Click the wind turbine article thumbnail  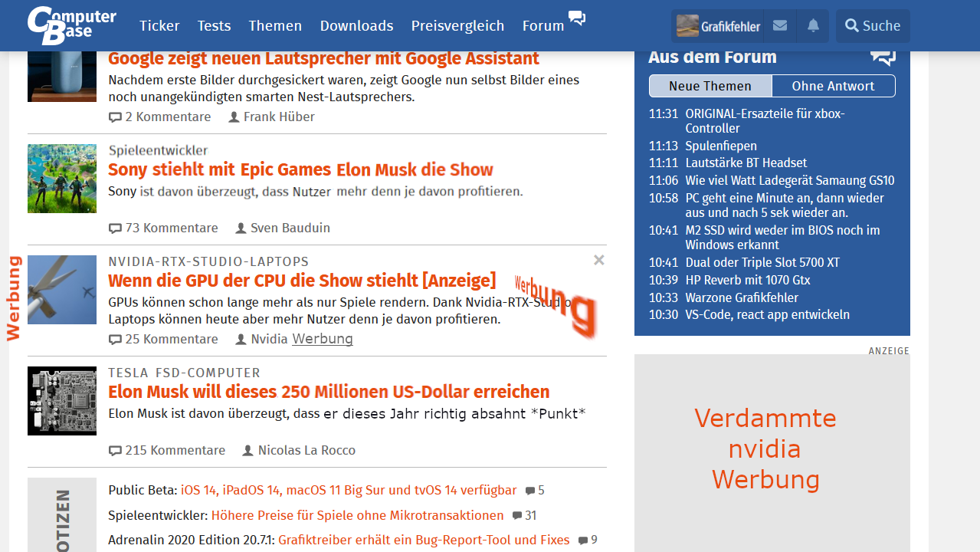(x=62, y=290)
